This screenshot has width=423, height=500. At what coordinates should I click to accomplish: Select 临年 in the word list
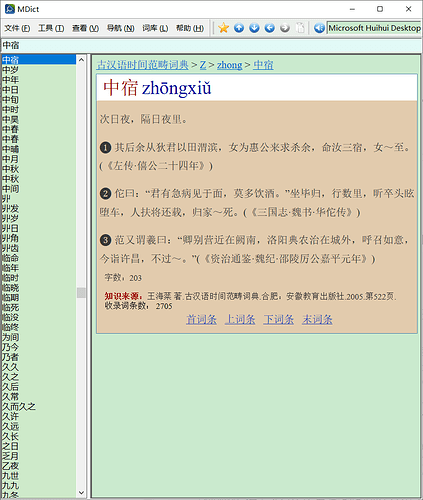point(39,268)
